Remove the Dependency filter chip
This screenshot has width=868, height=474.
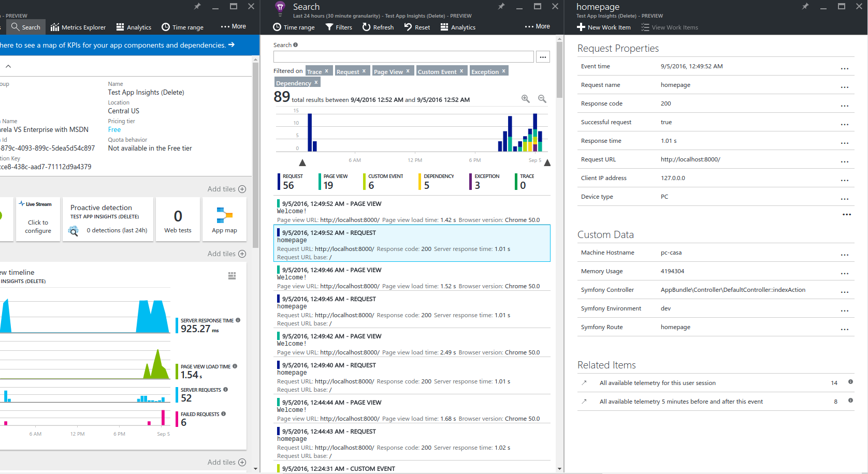click(316, 82)
